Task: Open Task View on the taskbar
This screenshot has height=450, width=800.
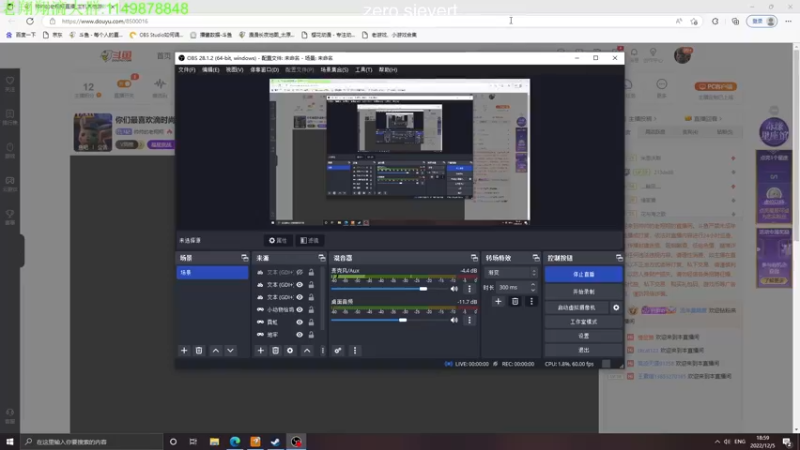Action: (193, 442)
